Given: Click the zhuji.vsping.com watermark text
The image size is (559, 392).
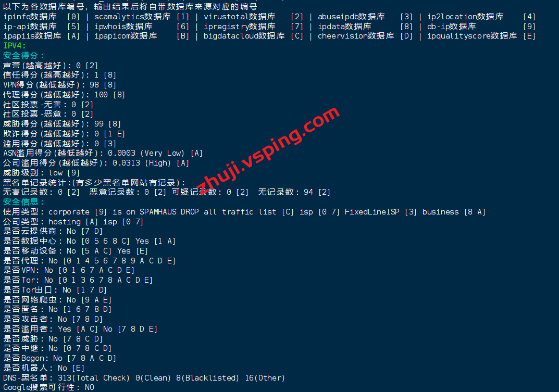Looking at the screenshot, I should coord(268,150).
